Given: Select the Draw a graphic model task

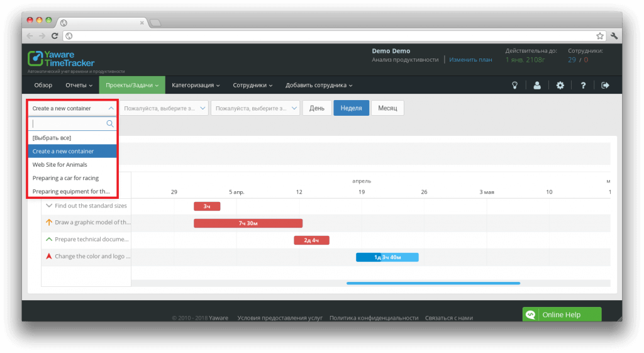Looking at the screenshot, I should click(x=92, y=222).
